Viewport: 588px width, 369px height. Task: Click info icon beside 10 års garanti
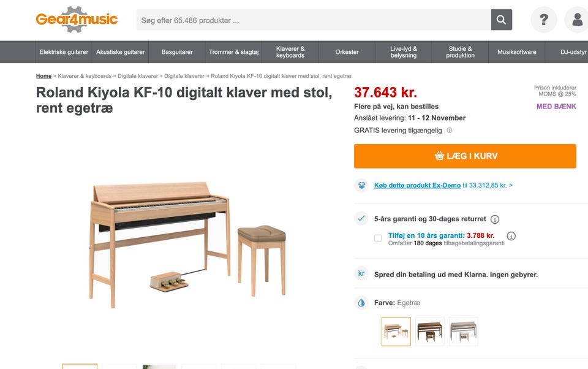coord(511,236)
